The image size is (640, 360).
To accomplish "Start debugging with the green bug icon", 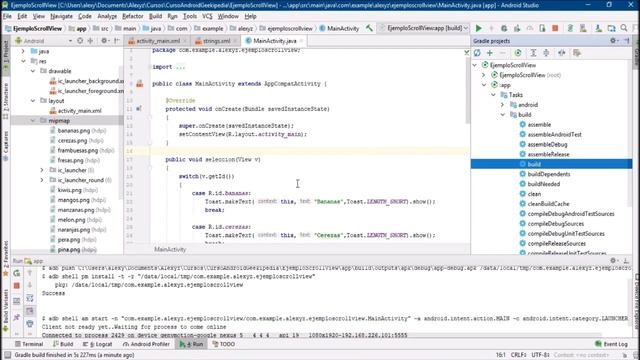I will pos(504,28).
